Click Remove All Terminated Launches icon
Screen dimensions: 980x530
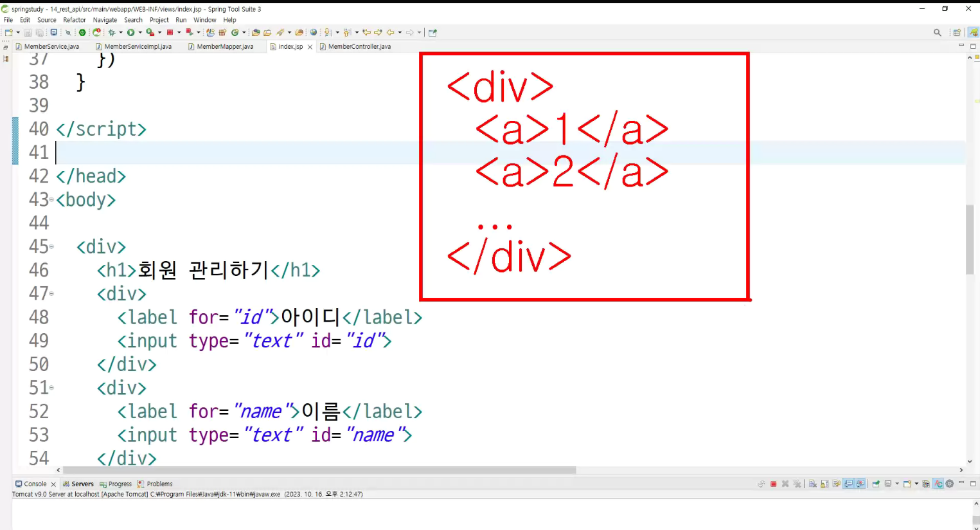pyautogui.click(x=797, y=484)
